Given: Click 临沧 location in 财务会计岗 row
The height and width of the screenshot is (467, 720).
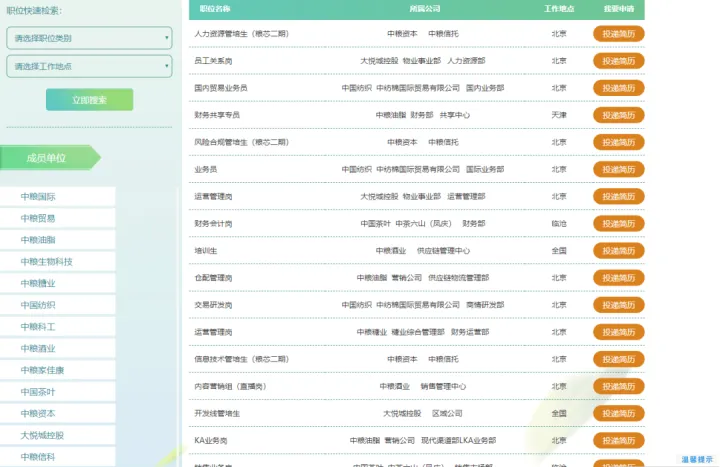Looking at the screenshot, I should coord(559,224).
